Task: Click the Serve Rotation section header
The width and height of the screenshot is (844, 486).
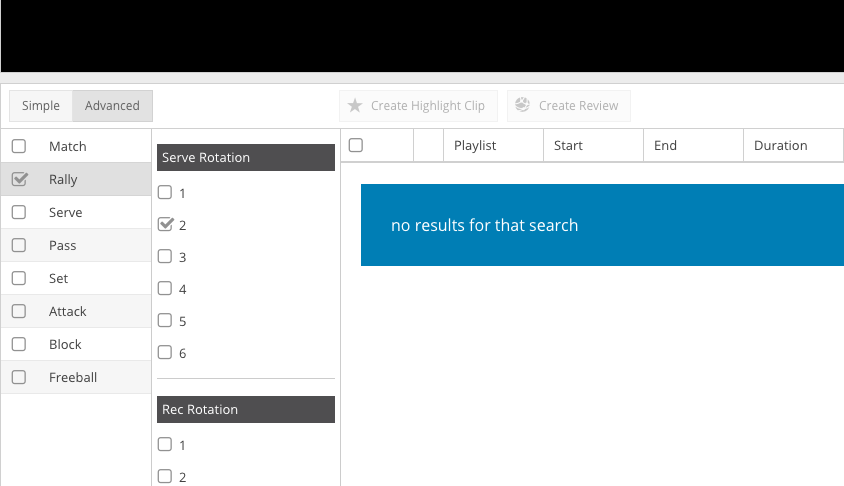Action: click(x=246, y=157)
